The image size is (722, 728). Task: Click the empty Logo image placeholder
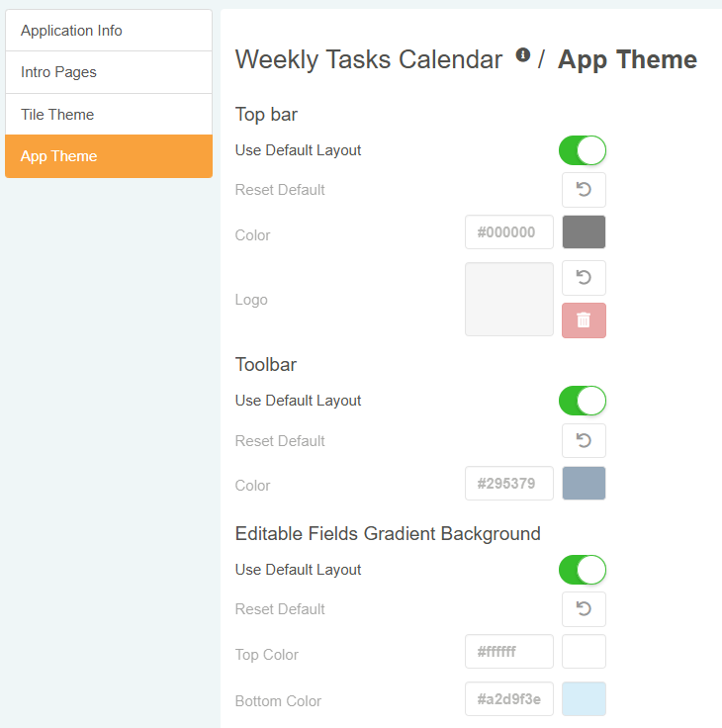pyautogui.click(x=509, y=299)
